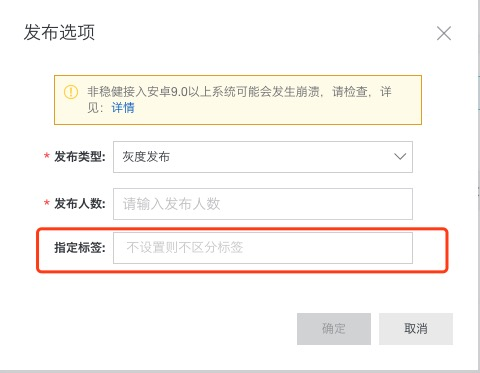This screenshot has width=480, height=373.
Task: Click the 发布类型 field label
Action: pyautogui.click(x=80, y=156)
